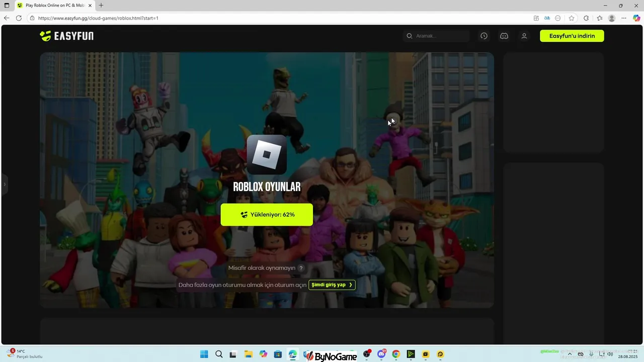Open the Windows Start menu
Screen dimensions: 644x362
204,354
